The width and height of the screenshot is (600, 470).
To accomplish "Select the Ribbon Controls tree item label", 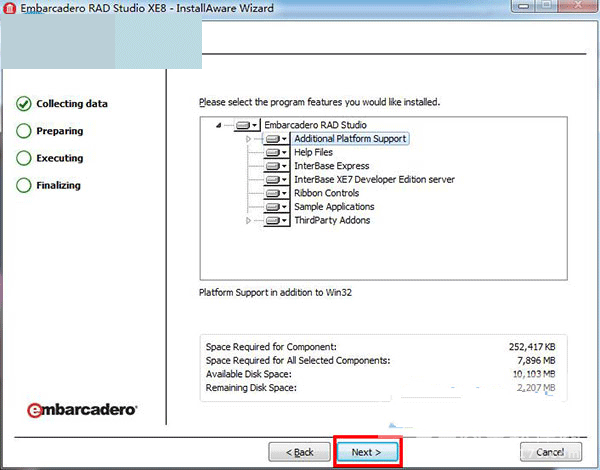I will 326,193.
